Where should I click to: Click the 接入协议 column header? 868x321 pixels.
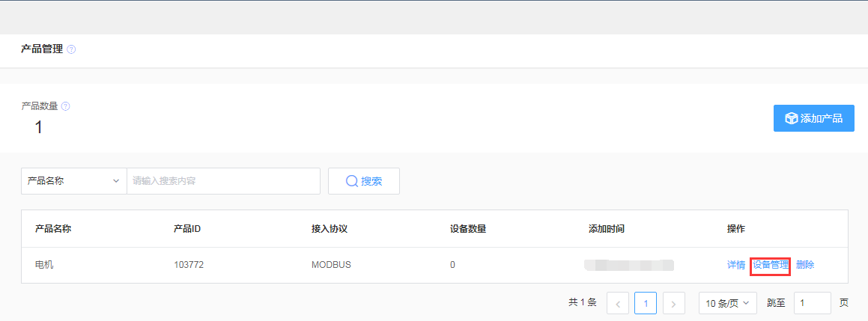(x=330, y=228)
